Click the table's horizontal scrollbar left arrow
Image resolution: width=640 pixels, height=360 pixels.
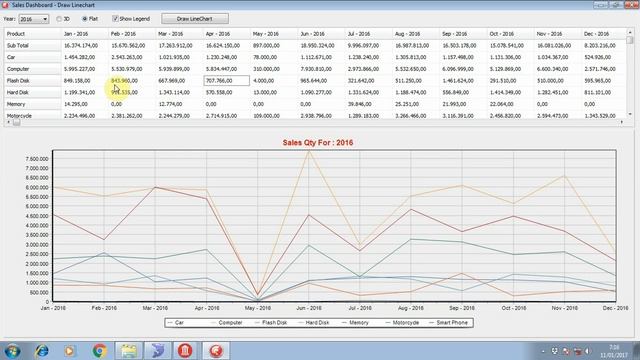pyautogui.click(x=8, y=122)
